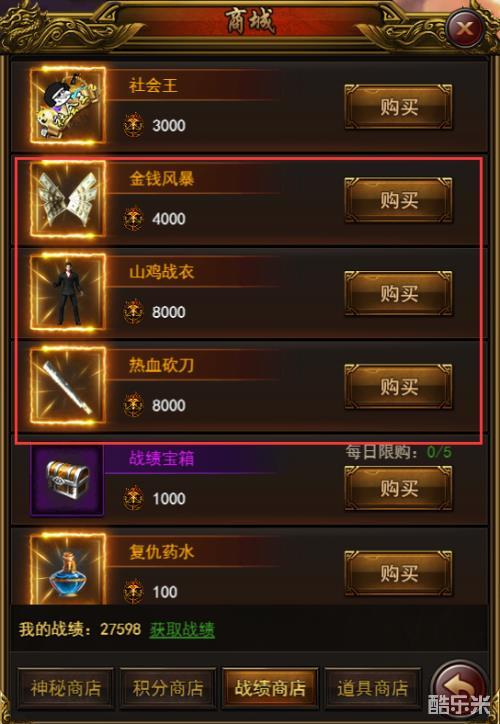Open the 获取战绩 link
The height and width of the screenshot is (724, 500).
[x=182, y=630]
